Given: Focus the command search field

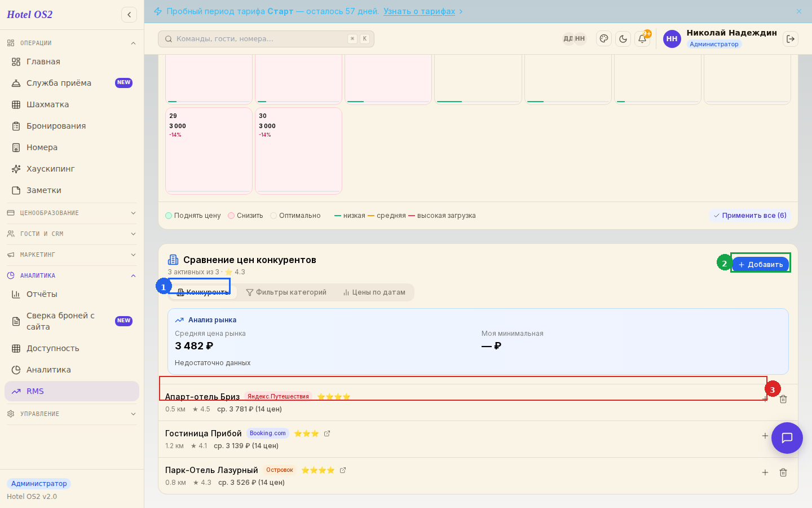Looking at the screenshot, I should 266,39.
